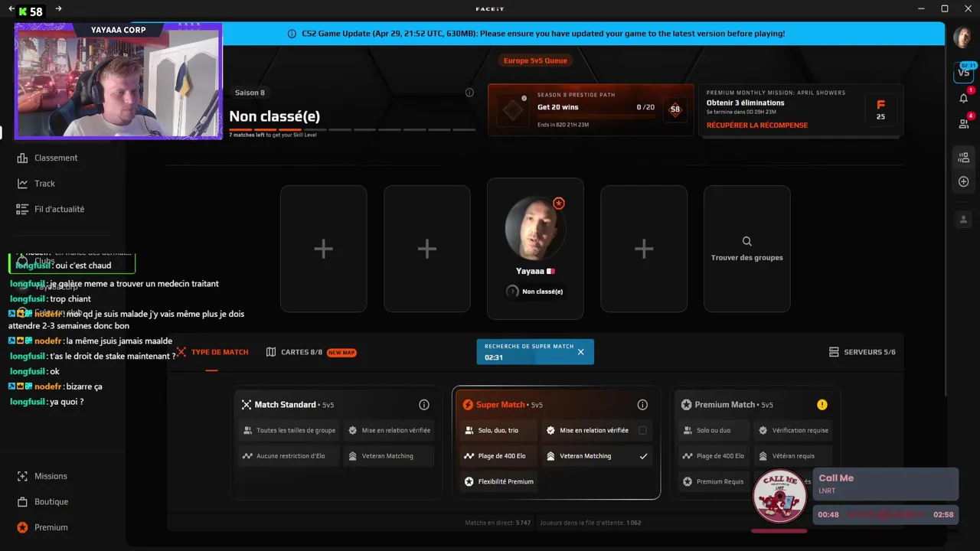
Task: Open the VS match timer icon
Action: pyautogui.click(x=963, y=73)
